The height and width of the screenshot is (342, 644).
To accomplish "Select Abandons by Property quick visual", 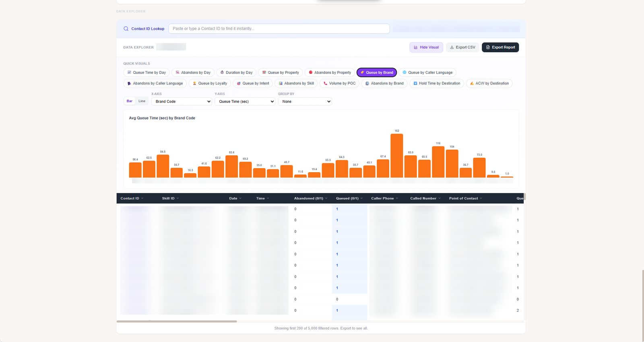I will pos(330,72).
